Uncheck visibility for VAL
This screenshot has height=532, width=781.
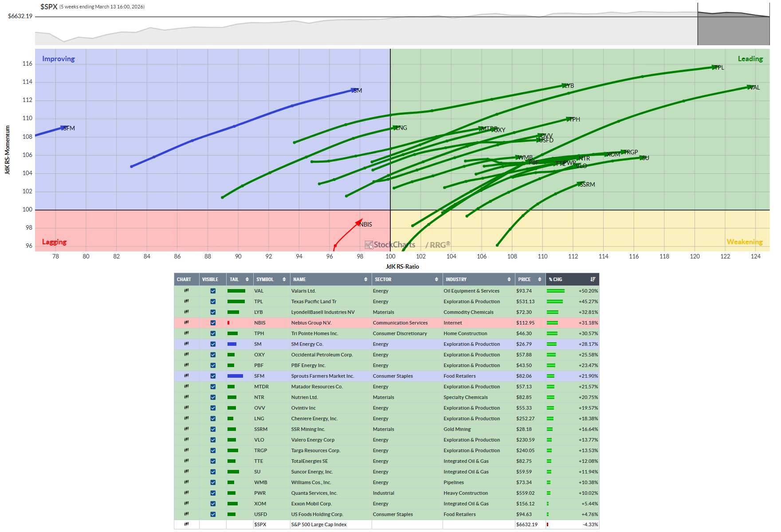pos(213,291)
